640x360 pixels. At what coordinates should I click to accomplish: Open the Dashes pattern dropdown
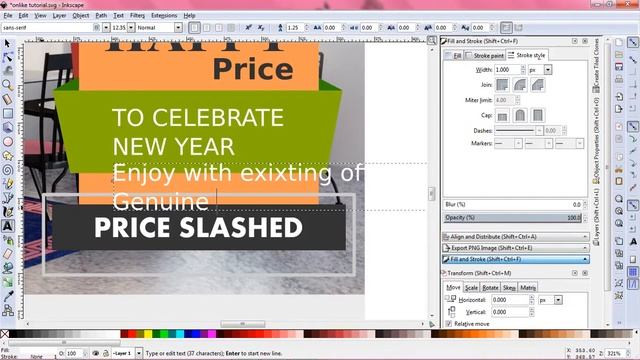[539, 131]
